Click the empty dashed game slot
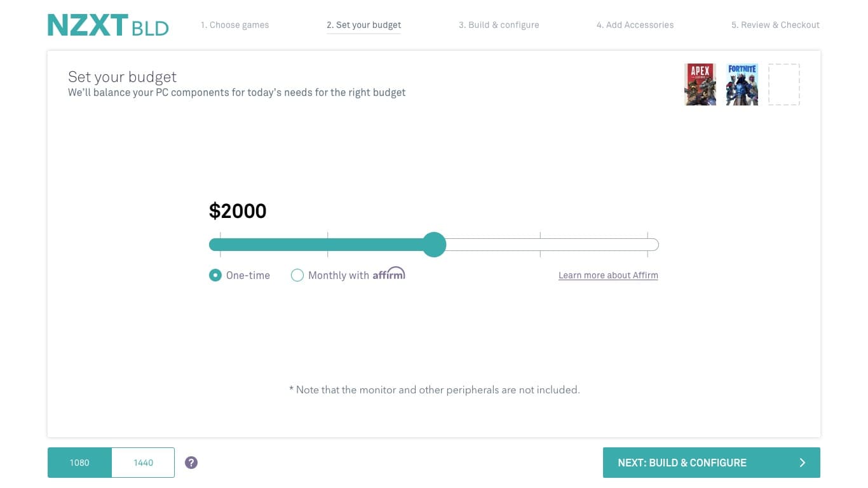The image size is (868, 488). pos(784,84)
